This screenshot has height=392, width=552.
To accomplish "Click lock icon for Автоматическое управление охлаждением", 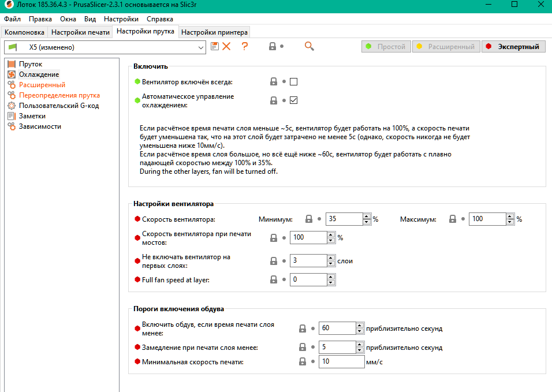I will 274,100.
